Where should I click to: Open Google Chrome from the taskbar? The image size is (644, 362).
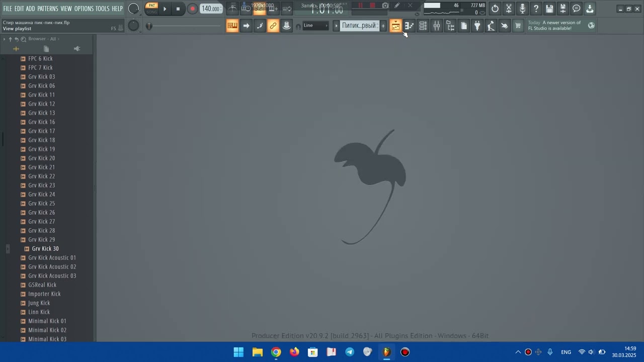(x=276, y=352)
